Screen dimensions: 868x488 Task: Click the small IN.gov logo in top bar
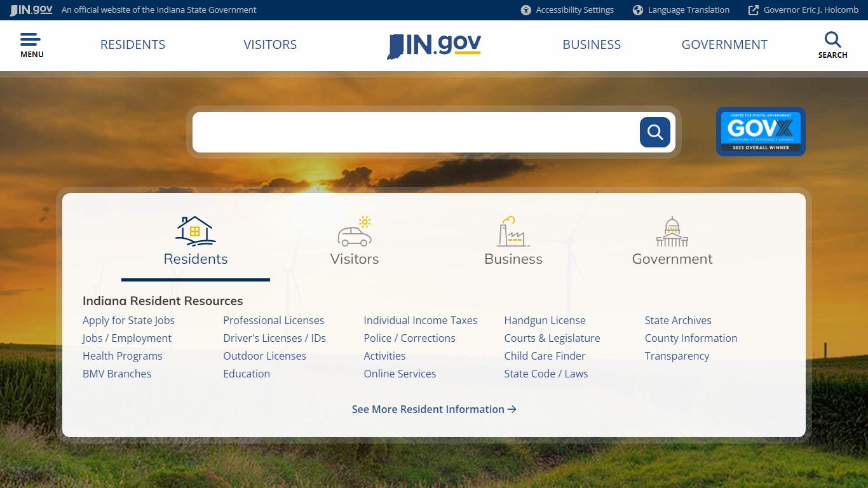coord(31,10)
